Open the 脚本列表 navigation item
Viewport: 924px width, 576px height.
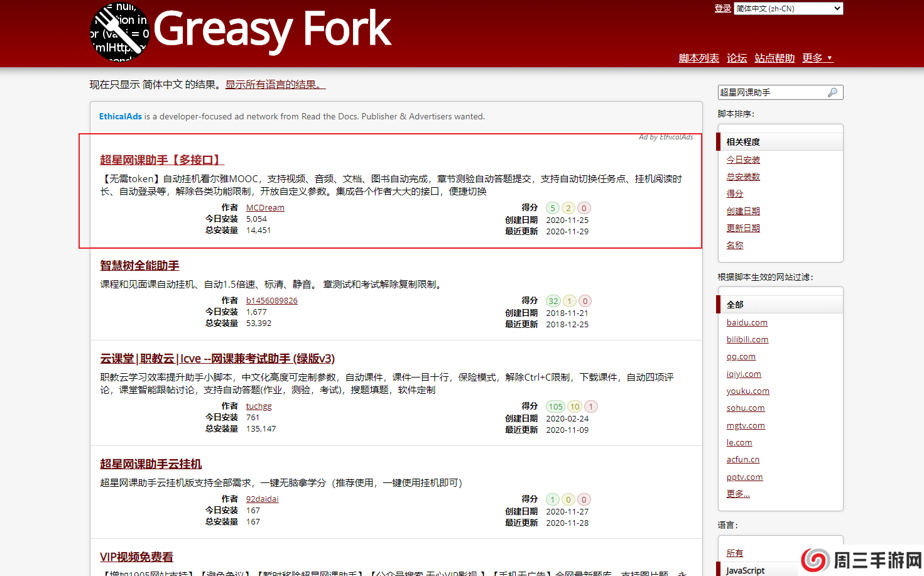tap(698, 58)
